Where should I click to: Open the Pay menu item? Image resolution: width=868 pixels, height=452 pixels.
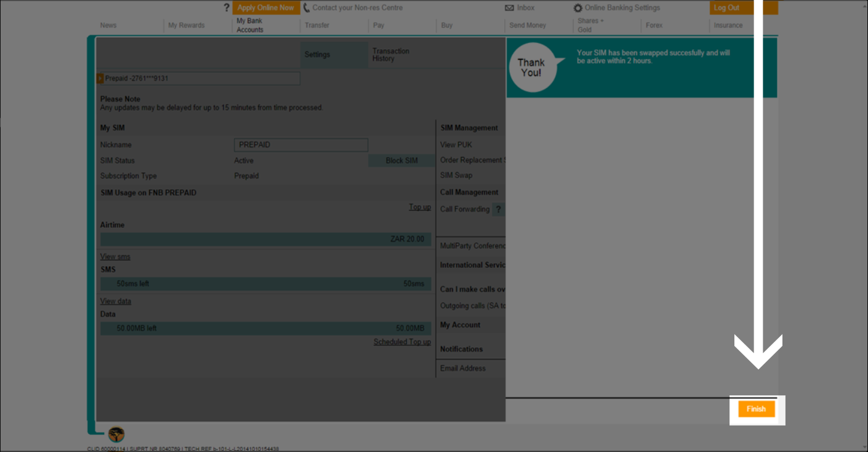pyautogui.click(x=379, y=25)
